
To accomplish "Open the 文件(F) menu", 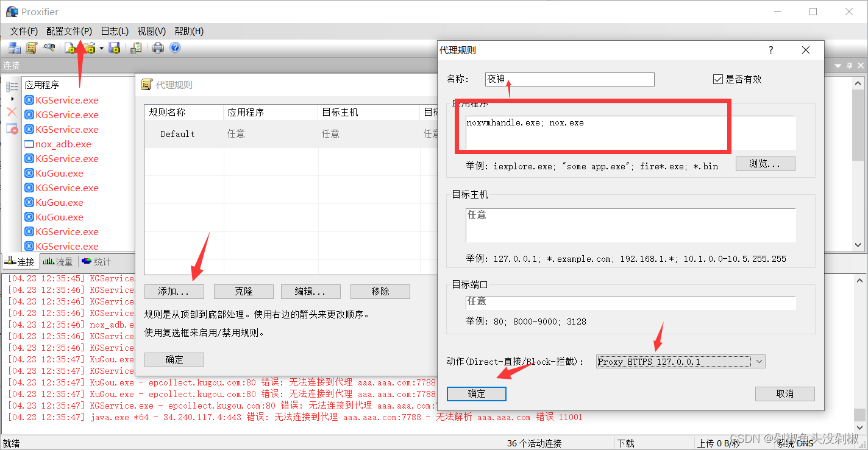I will tap(24, 31).
